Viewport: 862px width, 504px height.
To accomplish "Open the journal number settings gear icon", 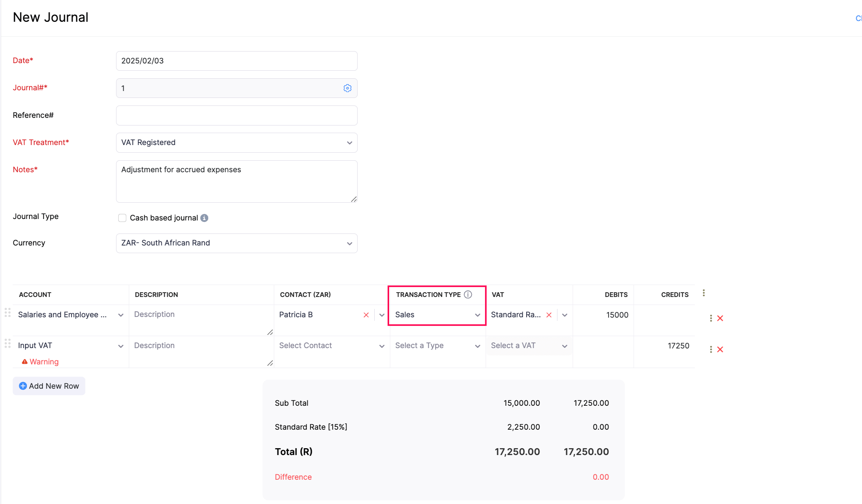I will pyautogui.click(x=347, y=88).
